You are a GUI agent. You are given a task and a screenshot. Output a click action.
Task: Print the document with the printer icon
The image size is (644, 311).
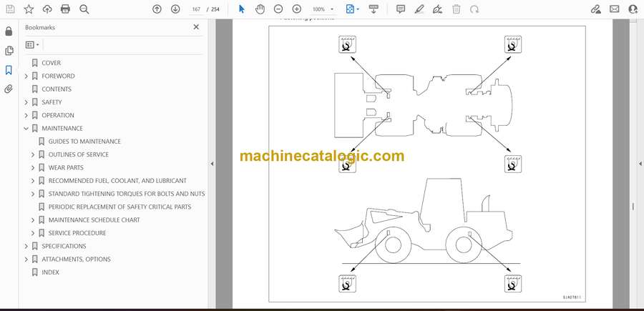coord(65,9)
